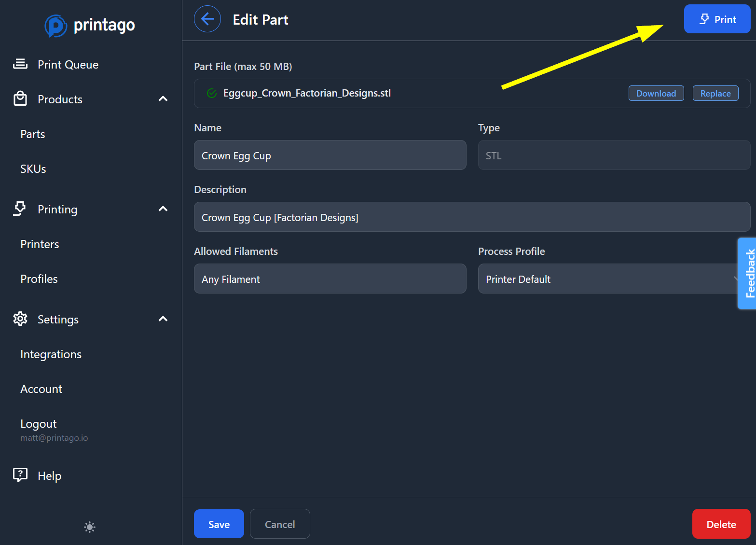Go back using the arrow button

click(x=207, y=19)
